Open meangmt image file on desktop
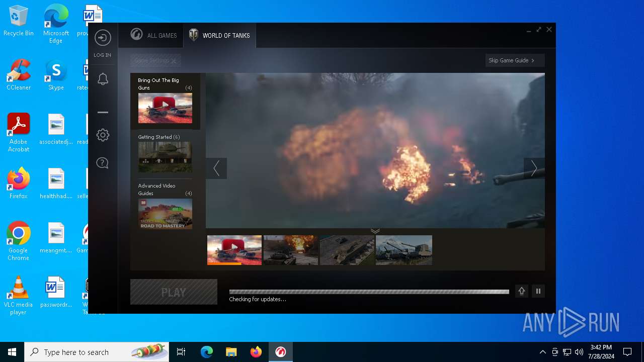644x362 pixels. point(56,238)
